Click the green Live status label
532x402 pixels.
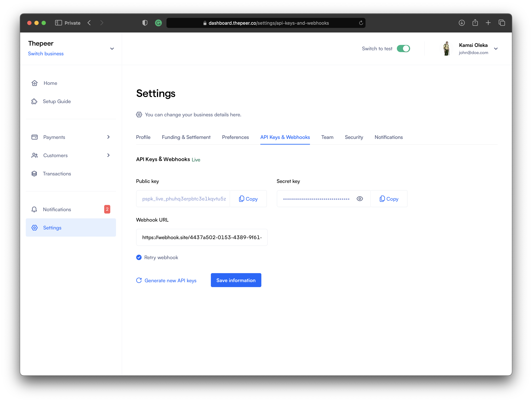click(196, 160)
